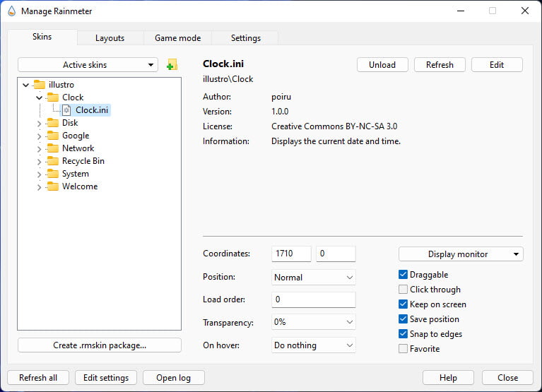
Task: Click the Edit settings button
Action: 106,377
